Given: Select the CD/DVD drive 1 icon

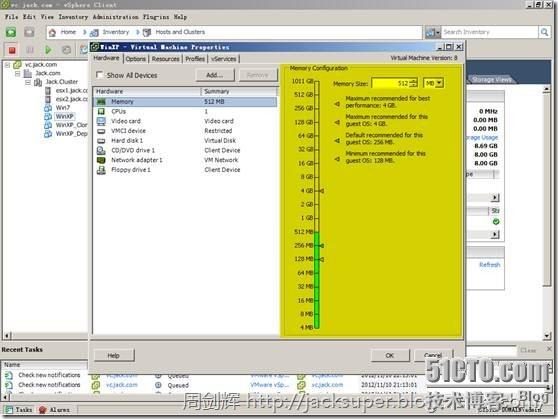Looking at the screenshot, I should pyautogui.click(x=101, y=151).
